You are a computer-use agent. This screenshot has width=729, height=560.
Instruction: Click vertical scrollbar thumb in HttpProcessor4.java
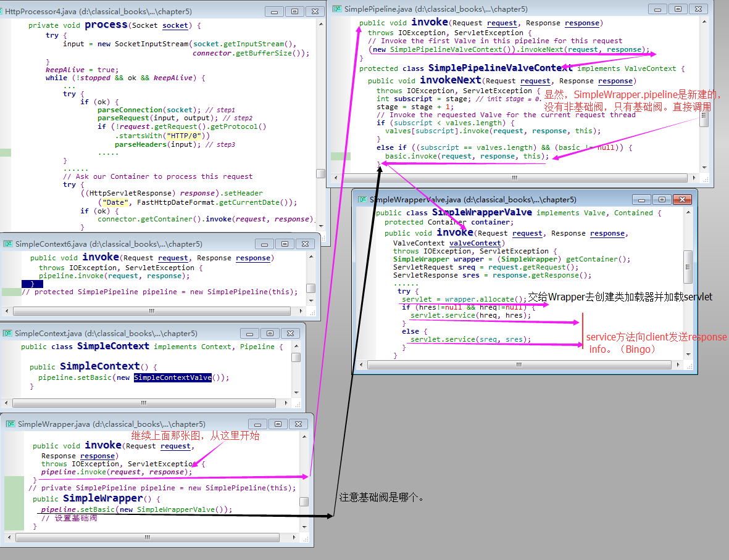pyautogui.click(x=320, y=173)
